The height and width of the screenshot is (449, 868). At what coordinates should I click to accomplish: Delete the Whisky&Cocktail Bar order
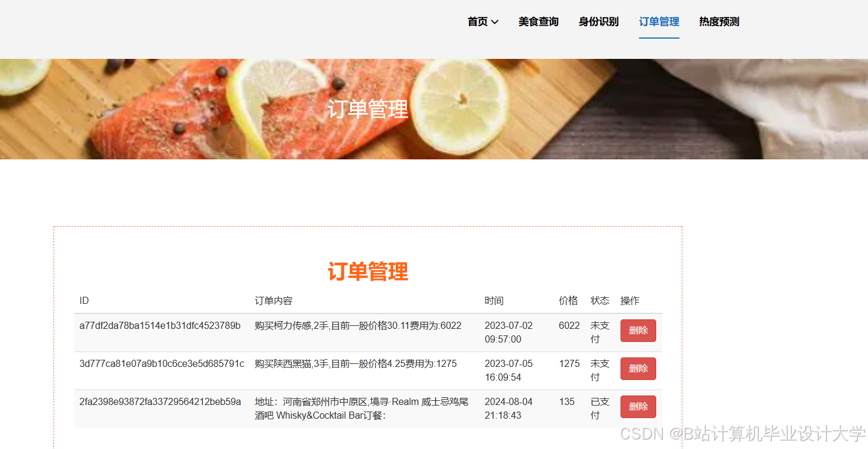click(x=638, y=407)
